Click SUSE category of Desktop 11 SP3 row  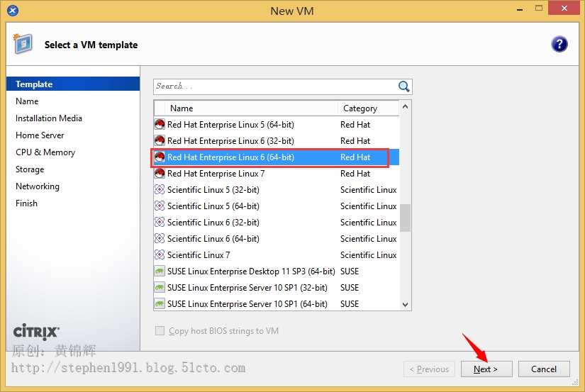click(349, 271)
